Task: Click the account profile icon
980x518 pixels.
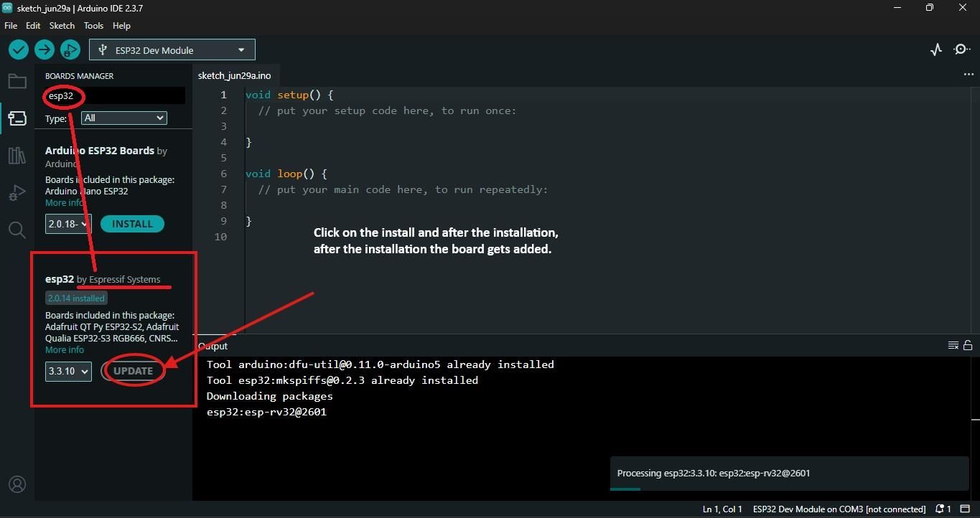Action: point(17,484)
